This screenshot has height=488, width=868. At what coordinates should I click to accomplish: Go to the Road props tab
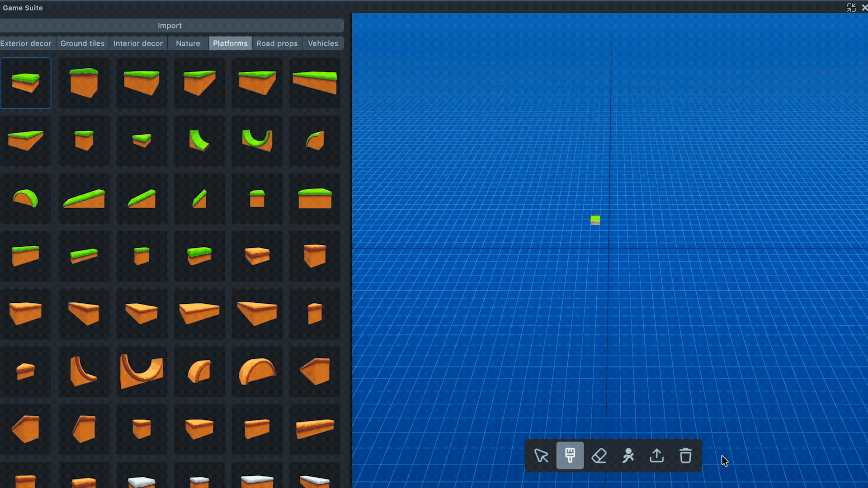[x=277, y=43]
